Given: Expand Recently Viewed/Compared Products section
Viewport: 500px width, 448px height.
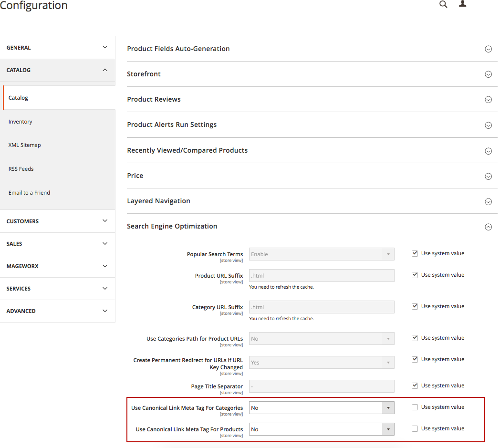Looking at the screenshot, I should (x=488, y=151).
